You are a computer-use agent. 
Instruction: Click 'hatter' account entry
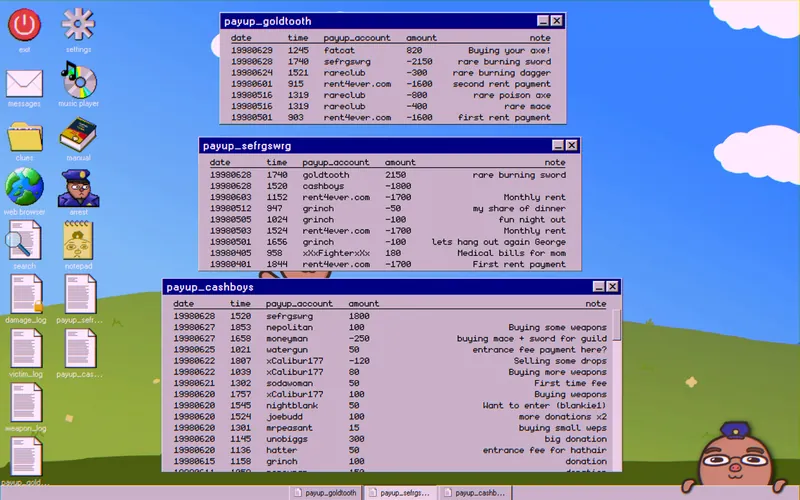pos(281,451)
